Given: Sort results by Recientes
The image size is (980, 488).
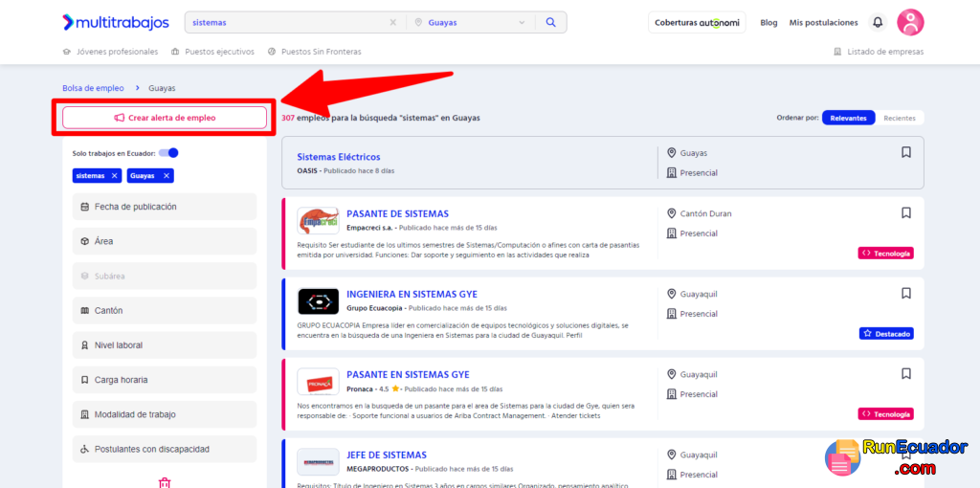Looking at the screenshot, I should tap(899, 119).
